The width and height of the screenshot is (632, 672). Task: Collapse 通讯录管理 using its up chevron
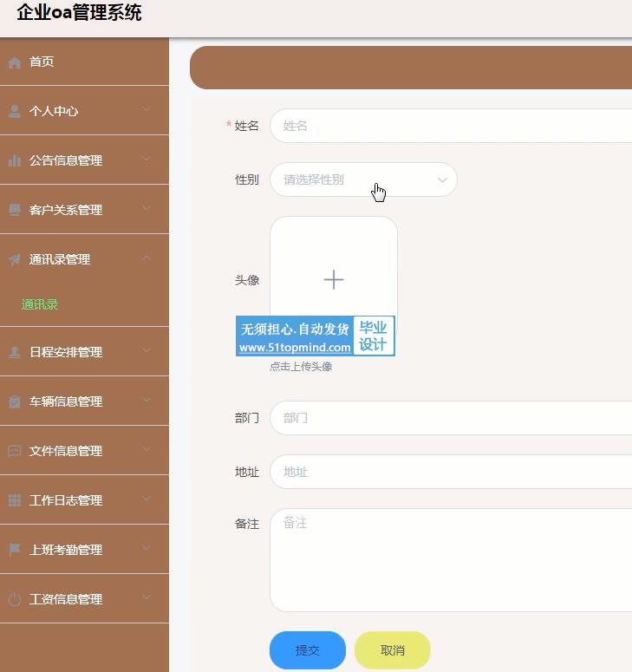tap(147, 258)
